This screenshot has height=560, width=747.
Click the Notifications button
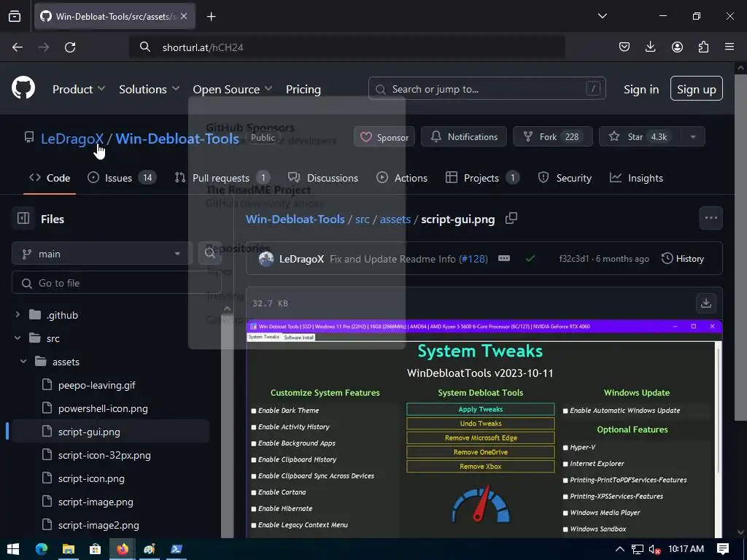[x=464, y=136]
